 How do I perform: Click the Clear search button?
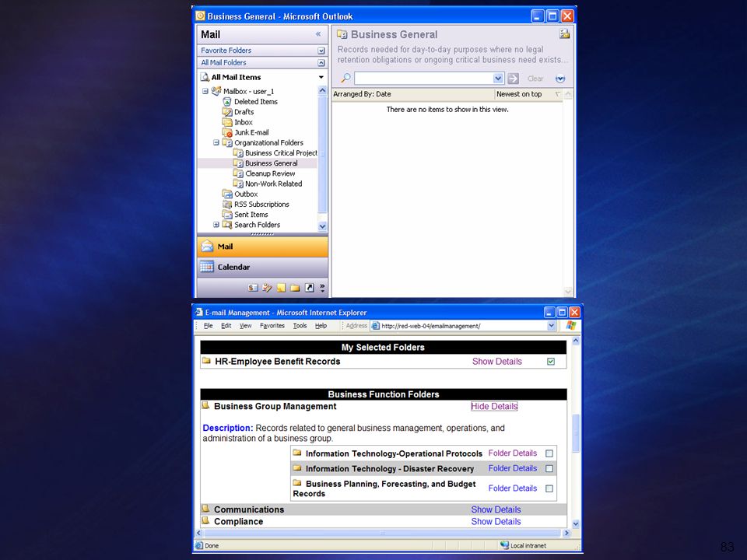[535, 79]
